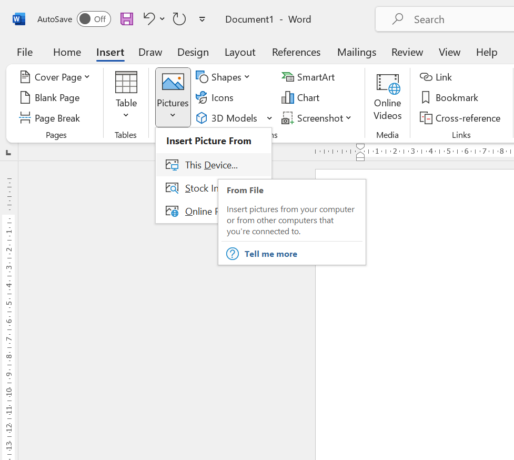
Task: Open the References tab
Action: coord(296,52)
